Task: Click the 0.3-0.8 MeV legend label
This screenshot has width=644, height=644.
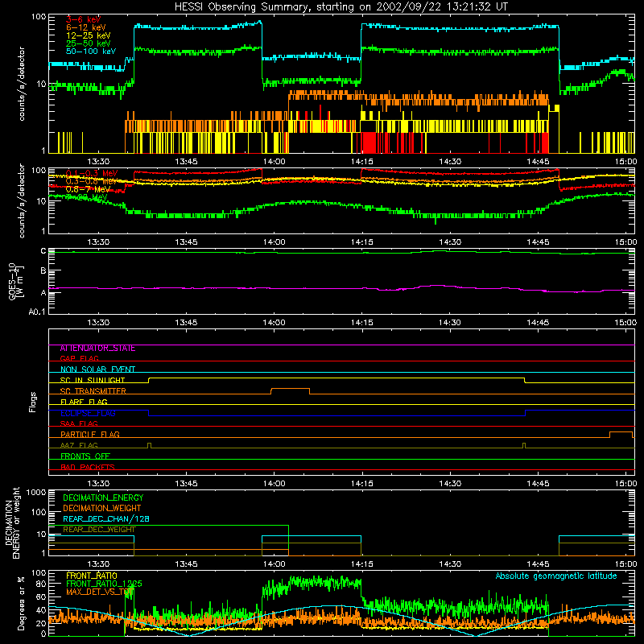Action: tap(91, 181)
